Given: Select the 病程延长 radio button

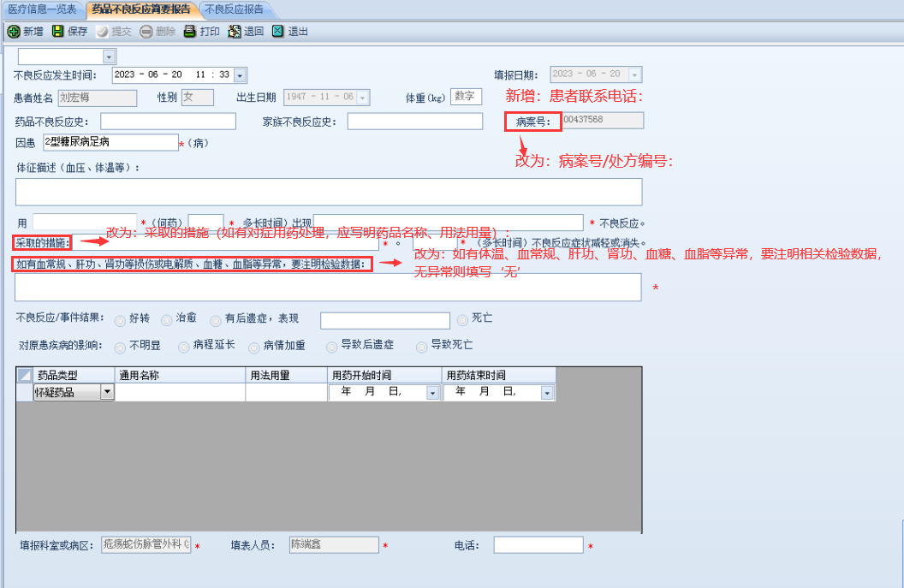Looking at the screenshot, I should click(183, 347).
